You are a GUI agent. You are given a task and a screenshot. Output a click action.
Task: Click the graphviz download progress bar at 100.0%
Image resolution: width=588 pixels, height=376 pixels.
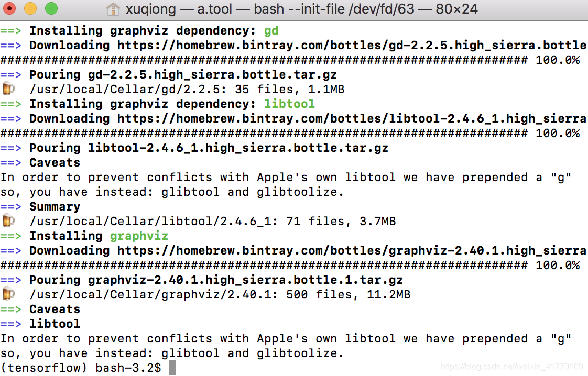click(x=262, y=265)
